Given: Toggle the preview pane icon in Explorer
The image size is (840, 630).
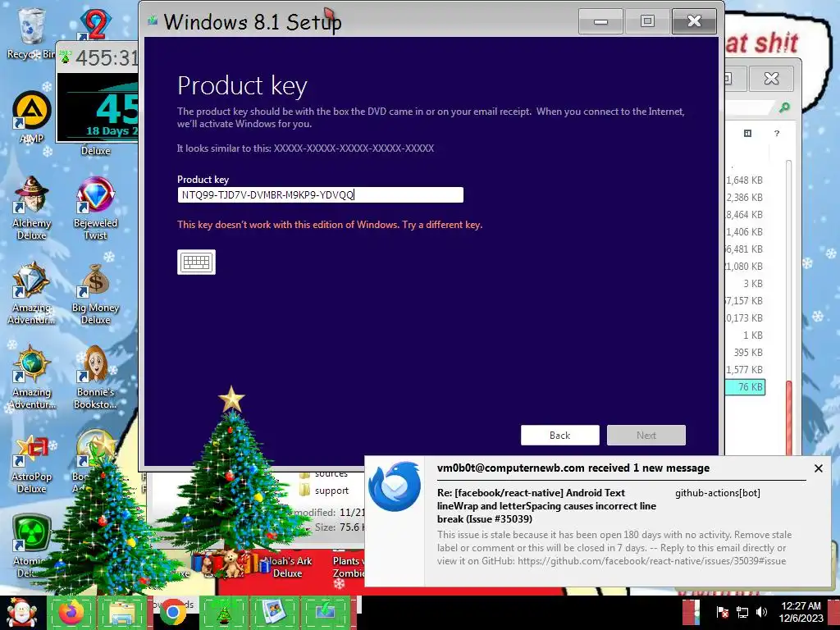Looking at the screenshot, I should coord(747,134).
